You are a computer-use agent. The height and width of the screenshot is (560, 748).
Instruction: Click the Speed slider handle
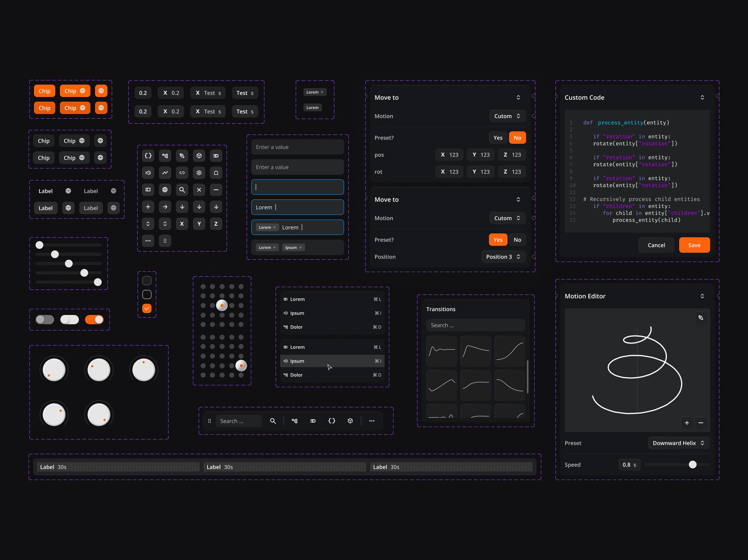coord(693,465)
